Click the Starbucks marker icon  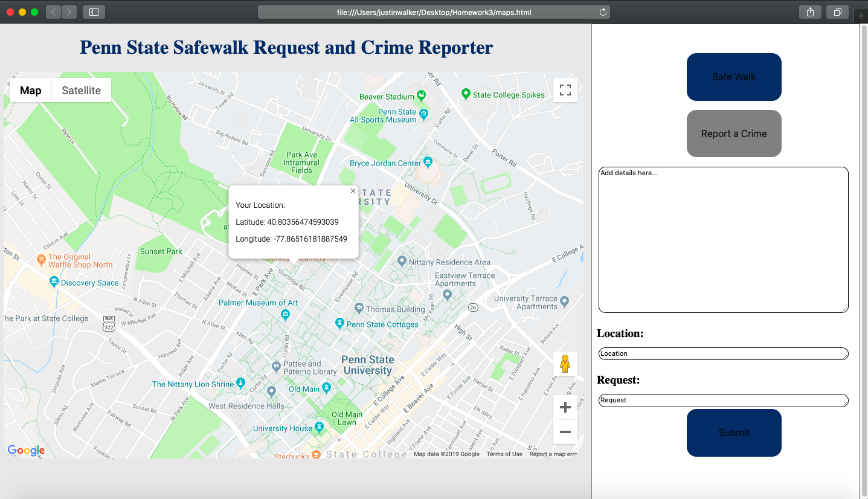316,454
